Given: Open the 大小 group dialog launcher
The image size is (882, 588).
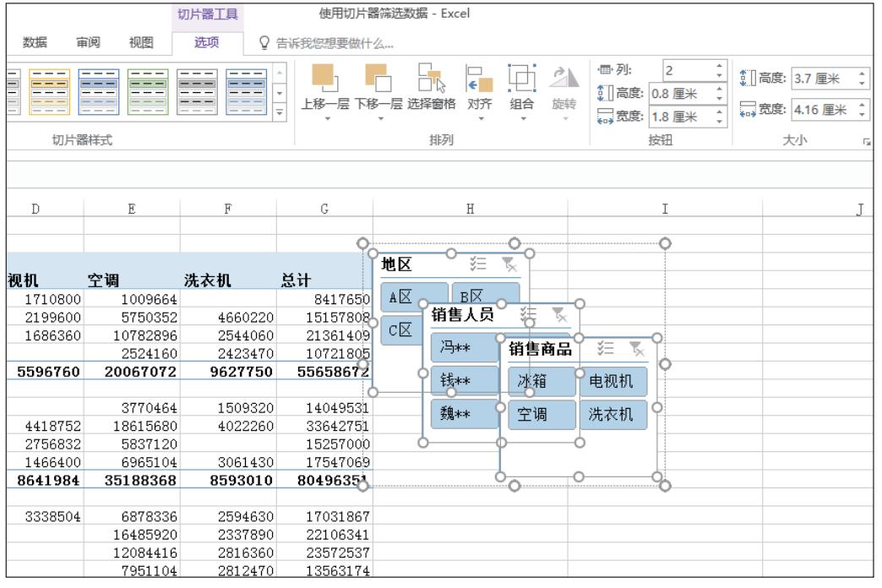Looking at the screenshot, I should tap(867, 142).
